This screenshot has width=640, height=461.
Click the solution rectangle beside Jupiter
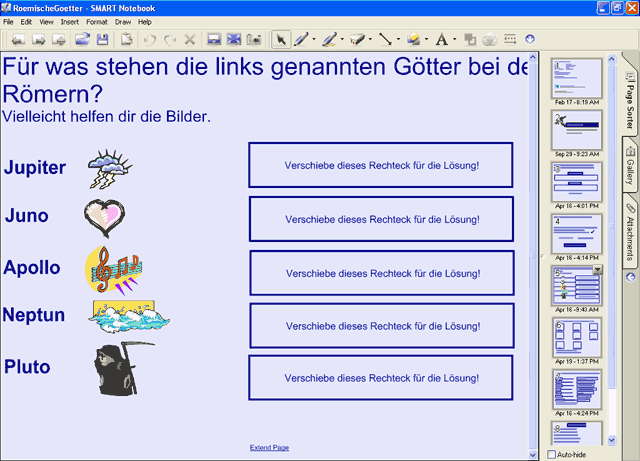pyautogui.click(x=381, y=165)
